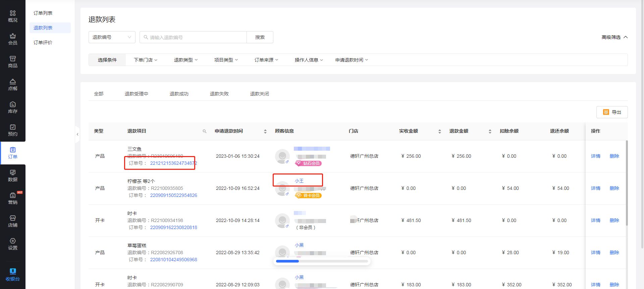Open the 点餐 ordering sidebar icon
Screen dimensions: 644x289
click(x=13, y=84)
